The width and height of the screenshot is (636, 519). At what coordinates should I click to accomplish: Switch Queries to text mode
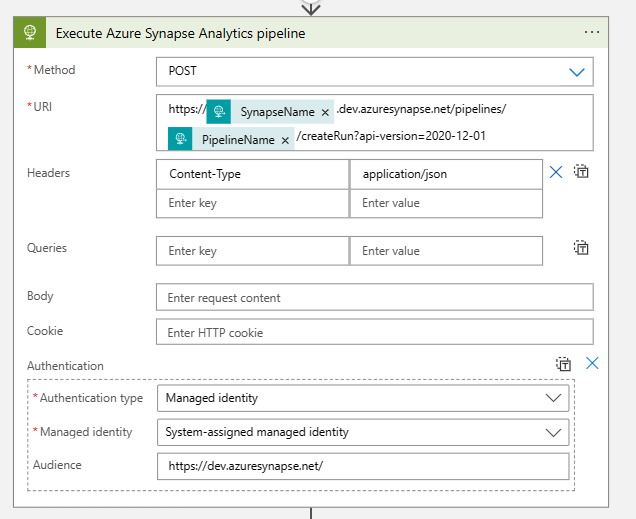(x=581, y=247)
